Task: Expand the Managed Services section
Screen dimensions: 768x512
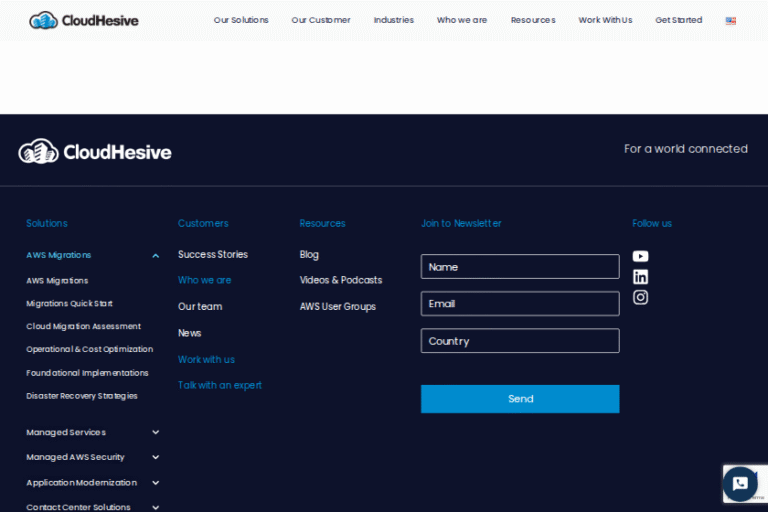Action: pyautogui.click(x=155, y=432)
